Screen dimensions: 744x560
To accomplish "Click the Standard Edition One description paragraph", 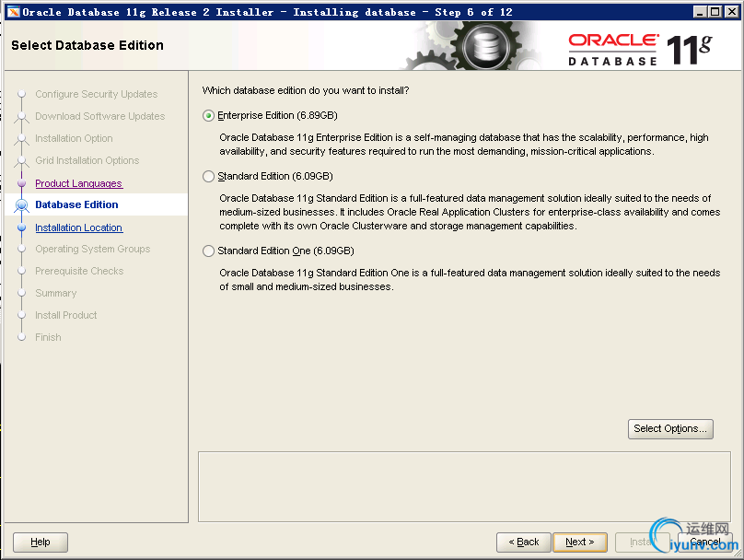I will point(470,279).
